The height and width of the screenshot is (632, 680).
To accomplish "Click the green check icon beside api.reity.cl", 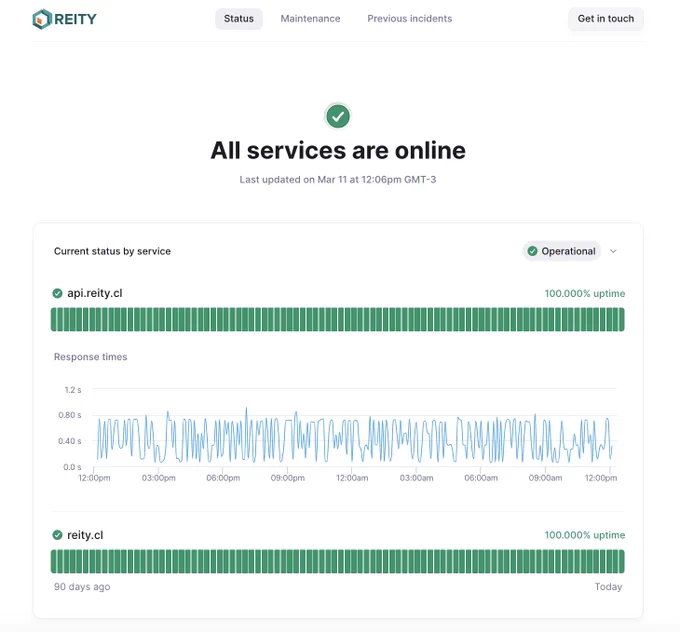I will point(57,294).
